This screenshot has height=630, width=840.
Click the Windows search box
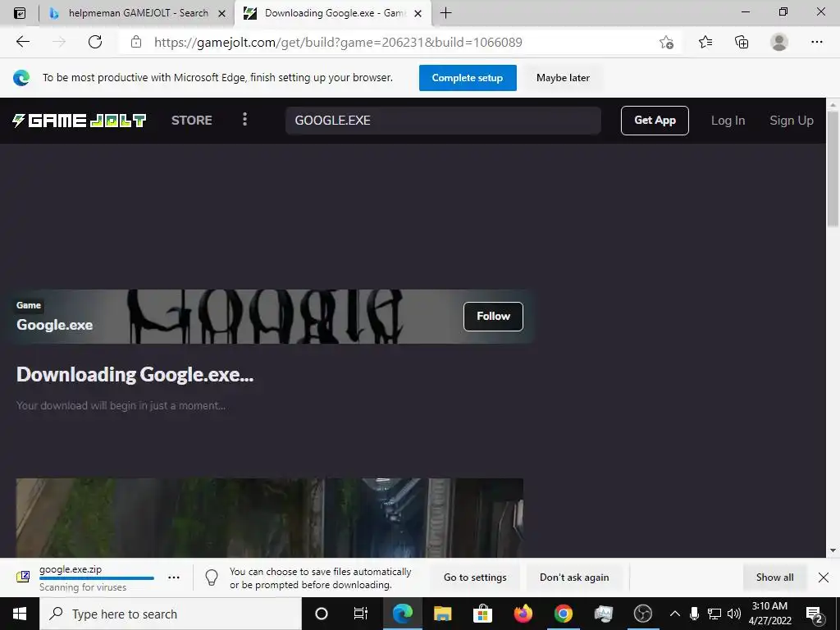tap(171, 614)
